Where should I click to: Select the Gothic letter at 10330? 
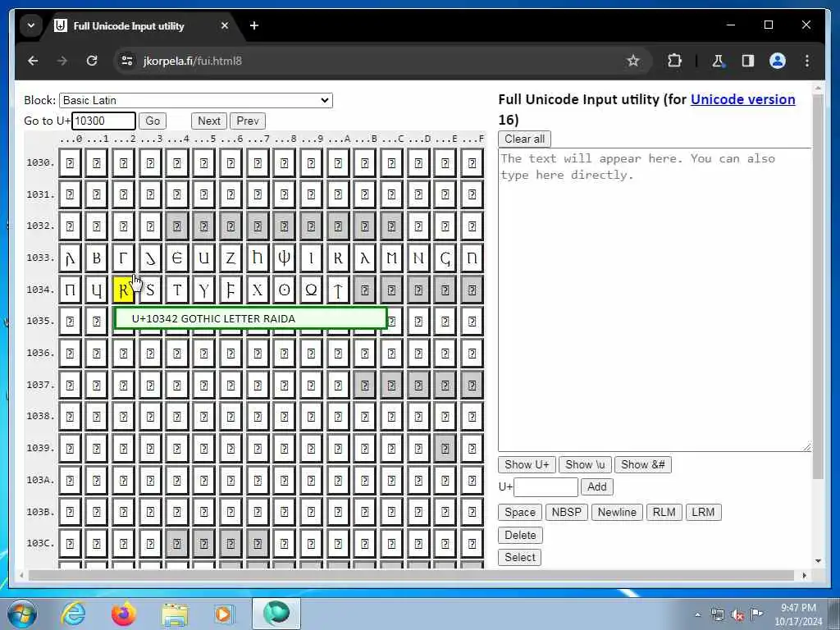point(70,258)
